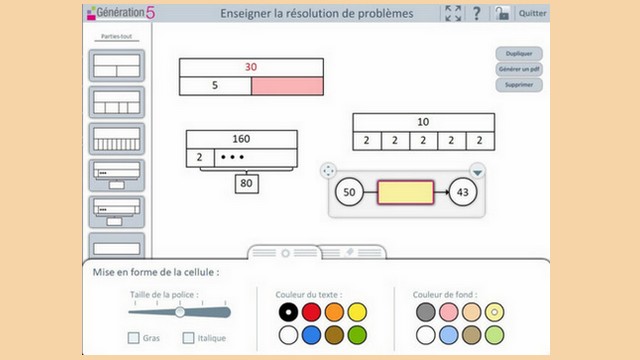Choose orange text color
This screenshot has height=360, width=640.
(x=334, y=312)
